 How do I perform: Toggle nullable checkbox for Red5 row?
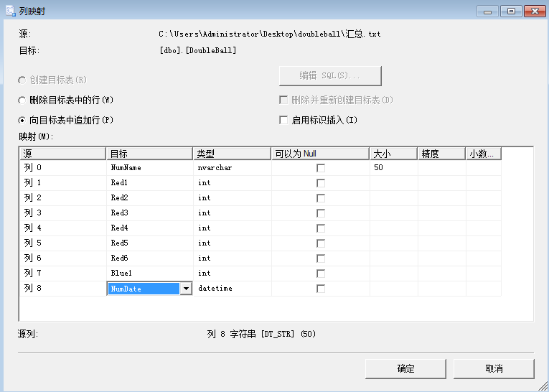tap(320, 243)
